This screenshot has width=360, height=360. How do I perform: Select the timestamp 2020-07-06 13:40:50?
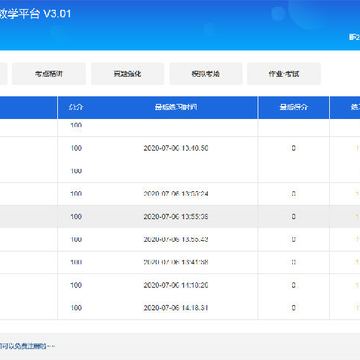(176, 148)
